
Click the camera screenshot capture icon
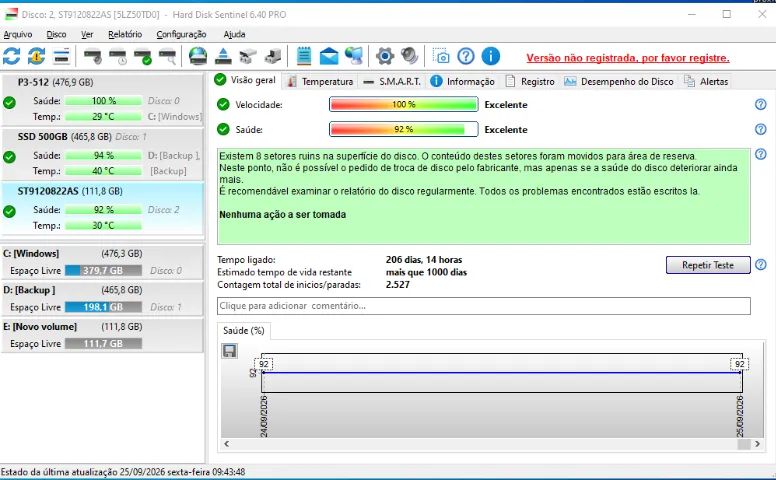[x=440, y=56]
